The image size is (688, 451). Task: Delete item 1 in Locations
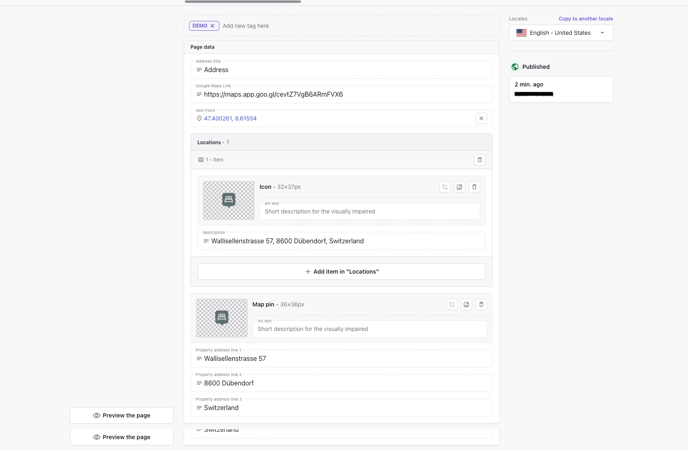[x=479, y=160]
